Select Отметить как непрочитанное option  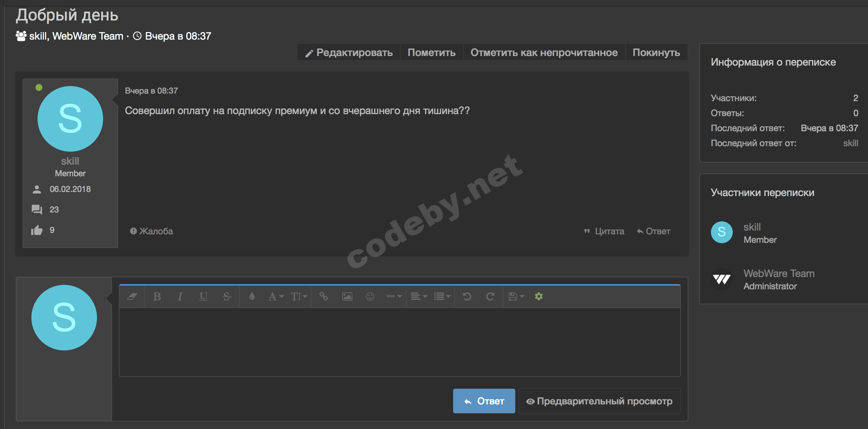[x=544, y=53]
